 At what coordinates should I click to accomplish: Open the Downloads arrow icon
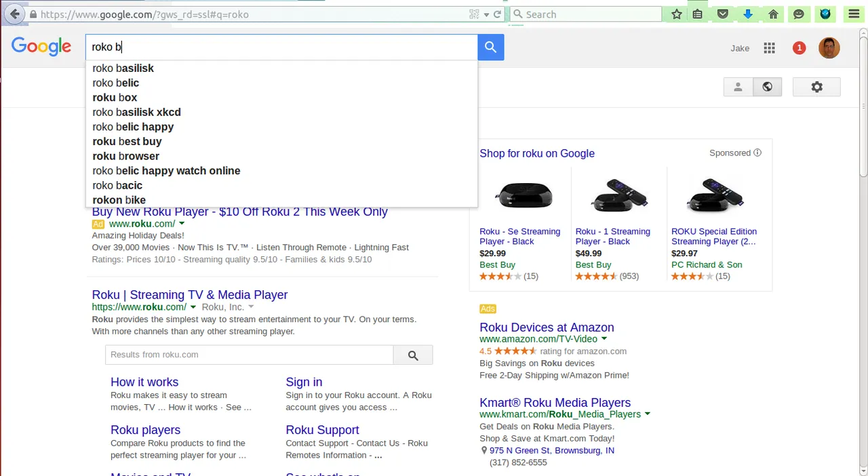[x=748, y=14]
